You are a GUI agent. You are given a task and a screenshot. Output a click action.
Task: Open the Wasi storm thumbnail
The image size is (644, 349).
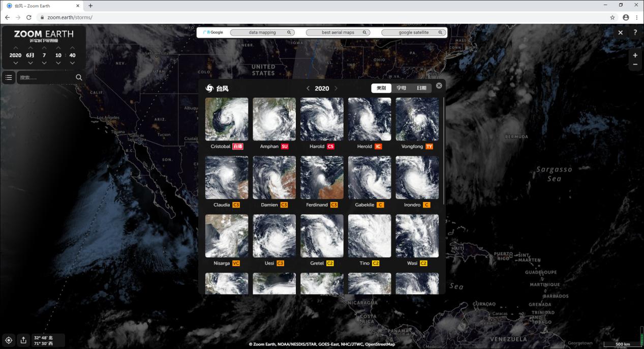(x=417, y=236)
